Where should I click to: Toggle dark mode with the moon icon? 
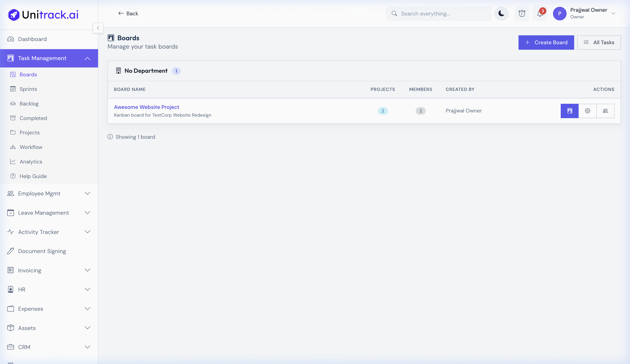pyautogui.click(x=501, y=13)
